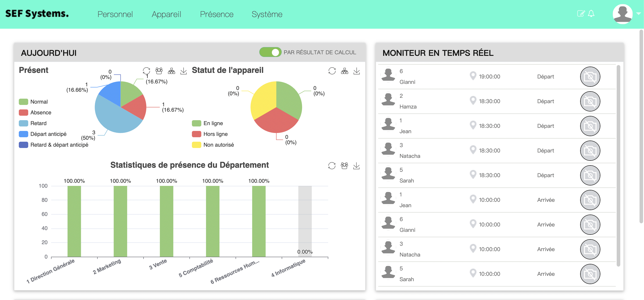Open the Personnel menu
The image size is (644, 300).
coord(115,14)
